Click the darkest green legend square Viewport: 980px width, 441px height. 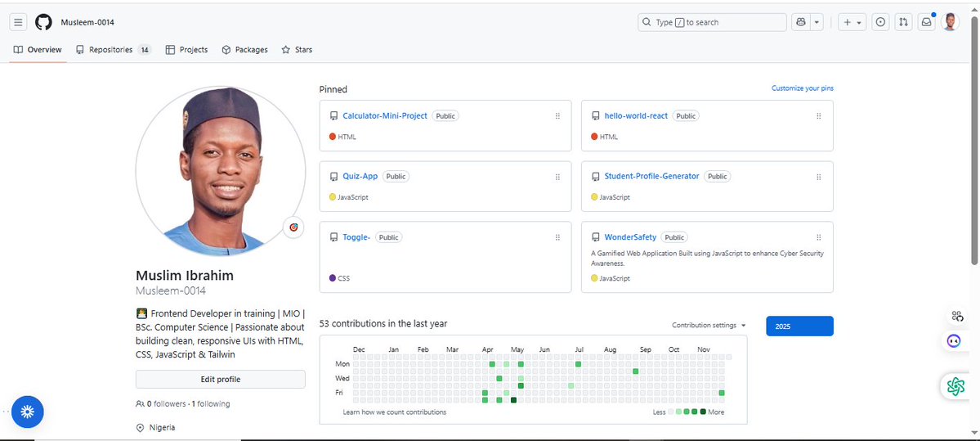703,412
